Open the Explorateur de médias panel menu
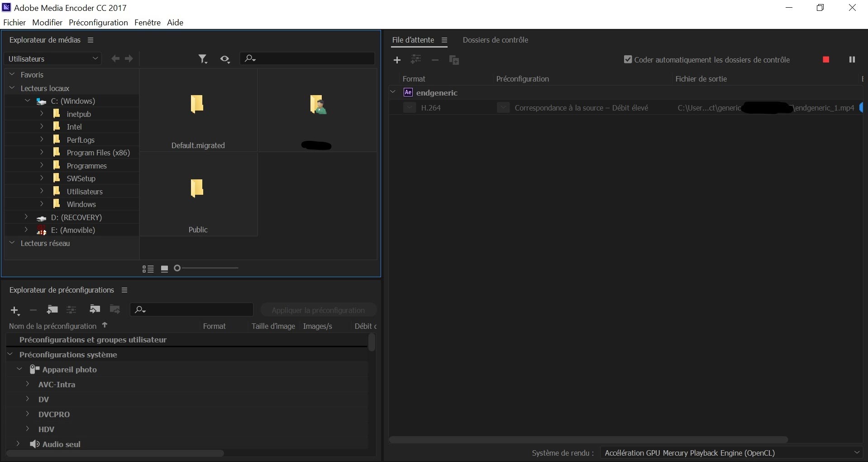This screenshot has width=868, height=462. [x=91, y=40]
